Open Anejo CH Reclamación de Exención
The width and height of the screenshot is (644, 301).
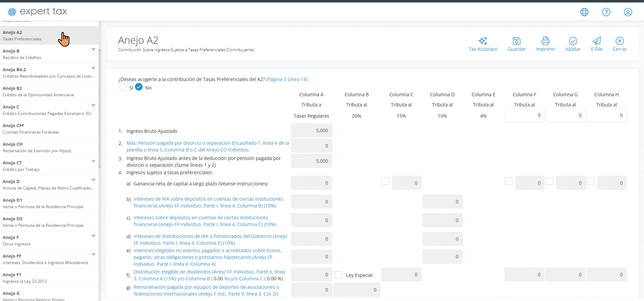pyautogui.click(x=49, y=147)
